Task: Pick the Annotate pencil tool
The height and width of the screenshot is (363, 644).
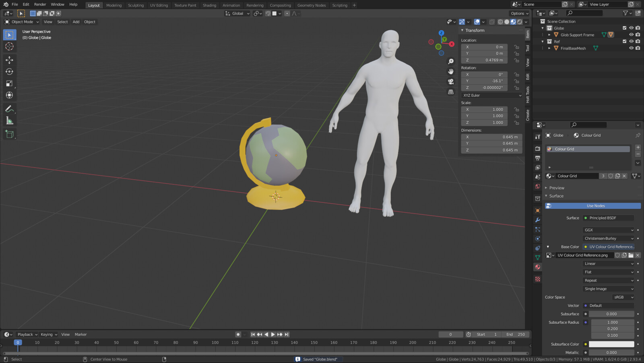Action: tap(9, 109)
